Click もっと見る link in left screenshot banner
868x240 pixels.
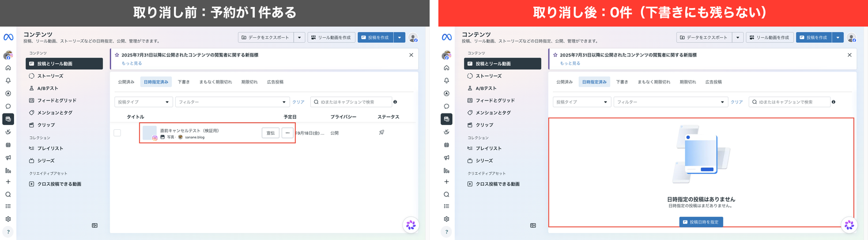132,64
